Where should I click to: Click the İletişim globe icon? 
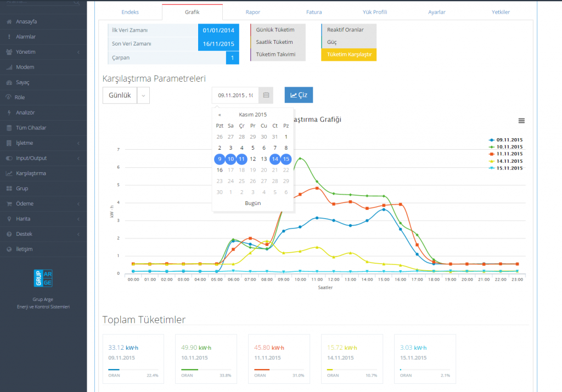(x=9, y=249)
